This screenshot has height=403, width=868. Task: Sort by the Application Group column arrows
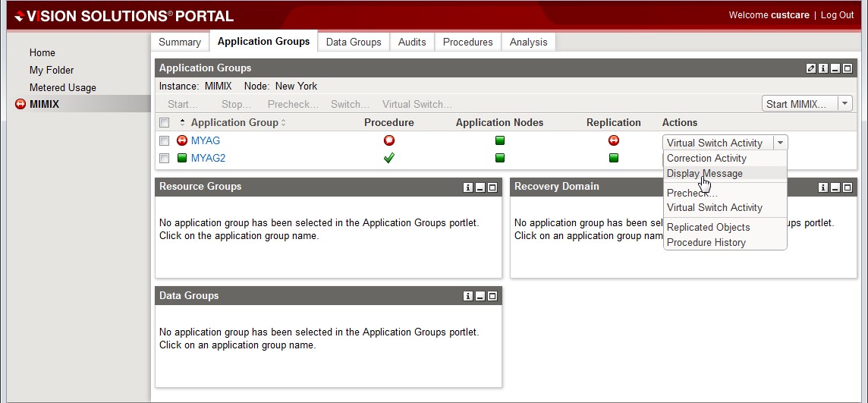tap(284, 123)
